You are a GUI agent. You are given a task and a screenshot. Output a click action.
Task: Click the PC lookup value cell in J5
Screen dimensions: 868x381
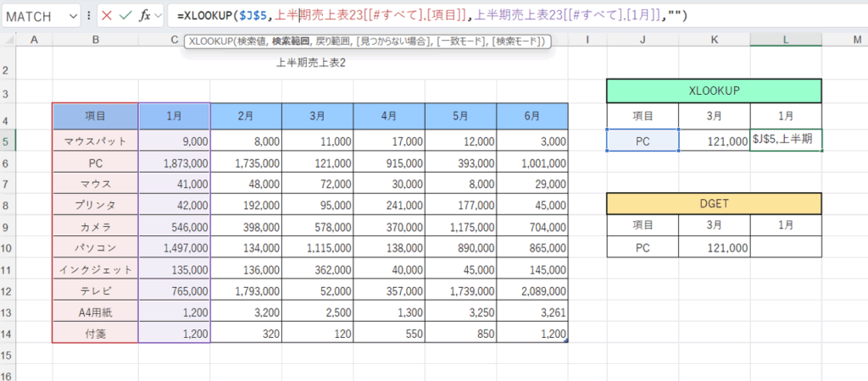click(643, 141)
